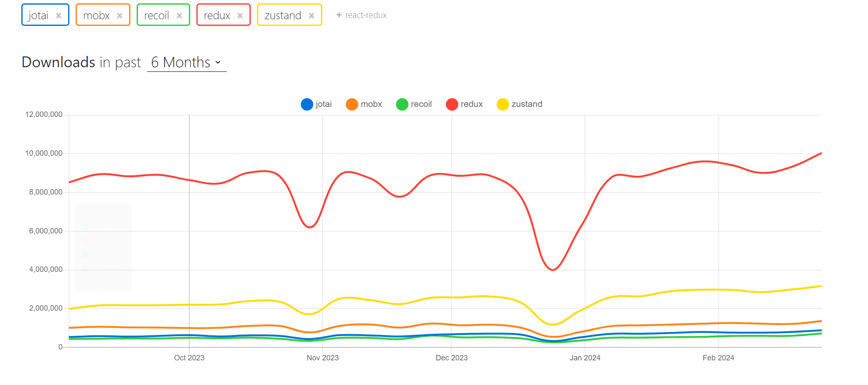Click the Jan 2024 axis label
This screenshot has width=868, height=385.
(x=585, y=358)
